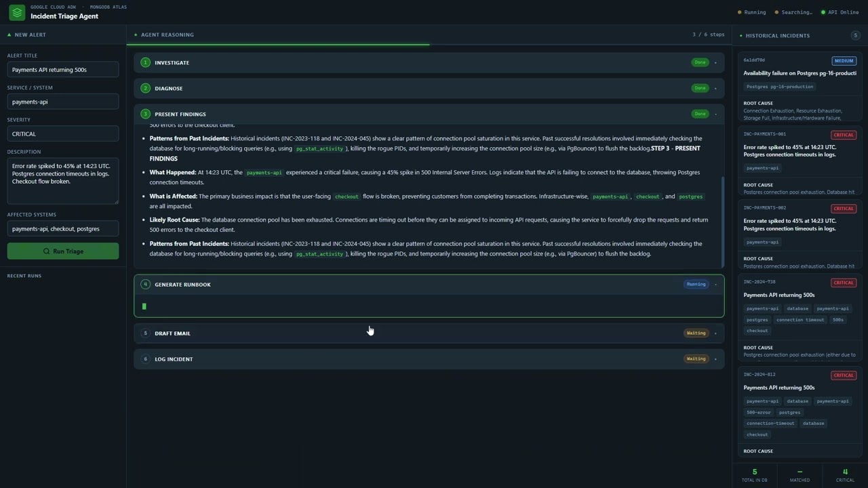The width and height of the screenshot is (868, 488).
Task: Click the Critical count counter
Action: point(845,475)
